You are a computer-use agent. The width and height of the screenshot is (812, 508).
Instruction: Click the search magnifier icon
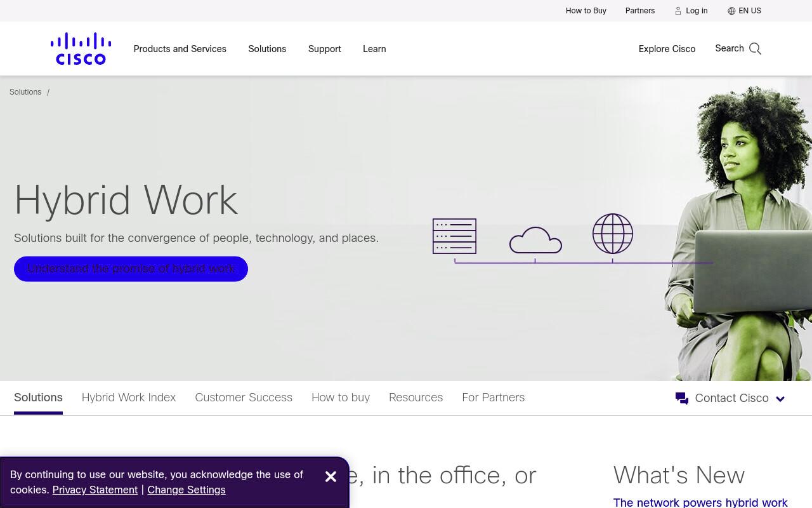tap(755, 49)
